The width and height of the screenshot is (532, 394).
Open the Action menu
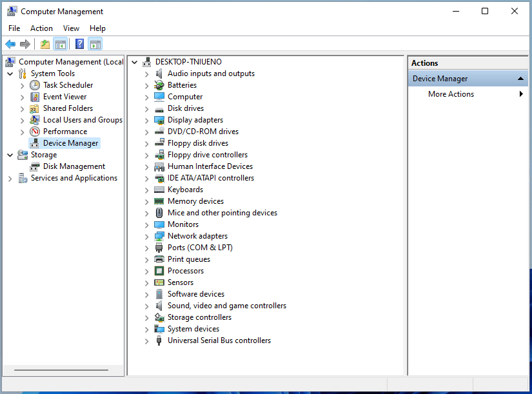(x=41, y=28)
